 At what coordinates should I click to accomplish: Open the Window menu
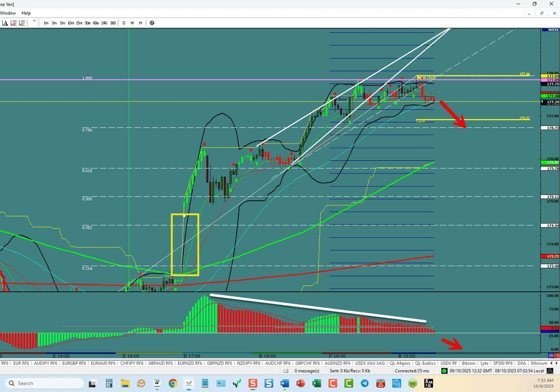coord(8,13)
